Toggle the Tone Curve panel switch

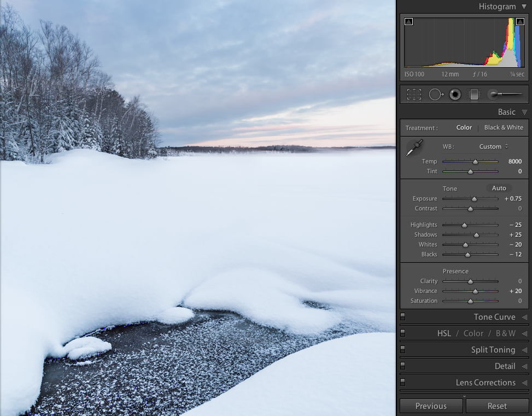(403, 317)
